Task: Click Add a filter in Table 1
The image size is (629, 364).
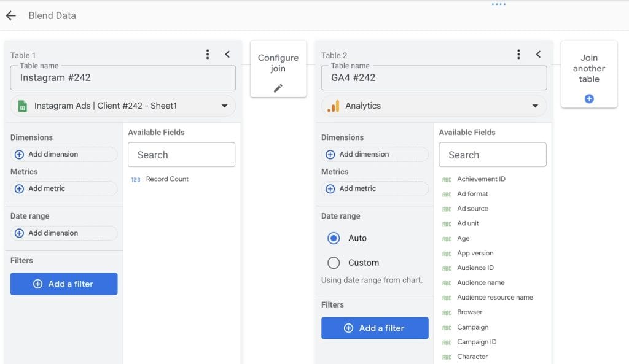Action: [x=64, y=284]
